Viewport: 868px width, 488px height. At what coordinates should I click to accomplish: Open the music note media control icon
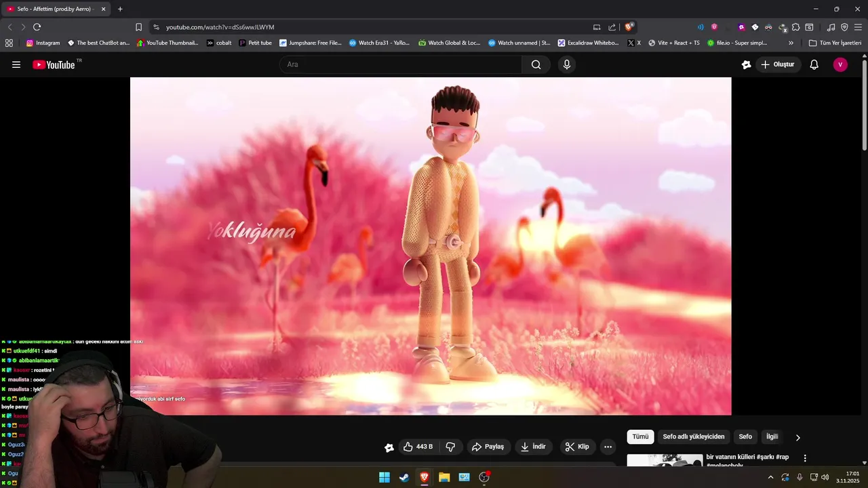click(x=831, y=27)
